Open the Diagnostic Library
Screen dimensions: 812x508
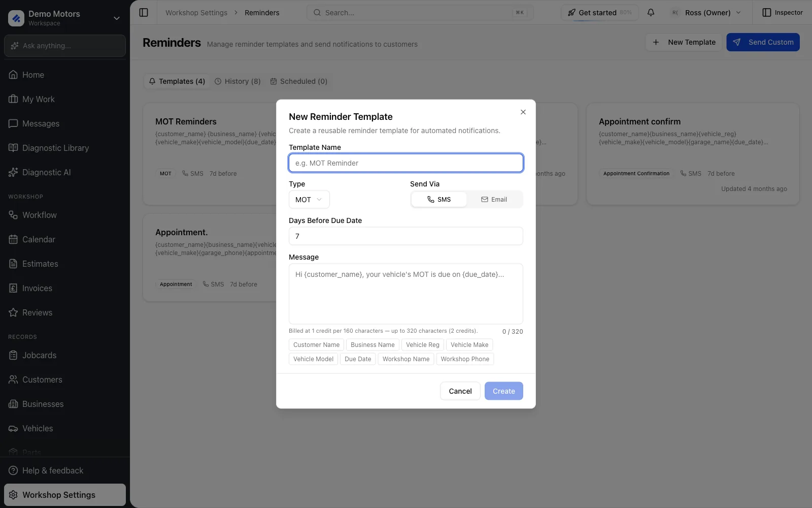(65, 148)
